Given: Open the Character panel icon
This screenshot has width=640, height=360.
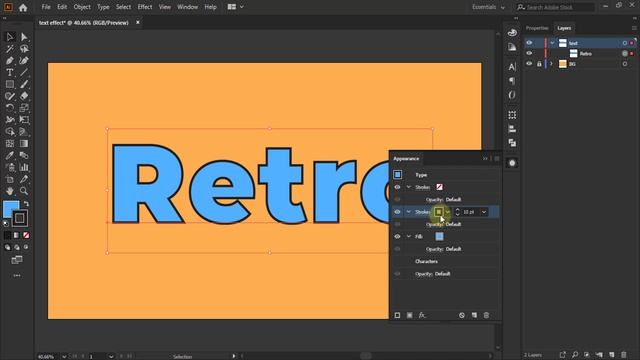Looking at the screenshot, I should pos(512,67).
